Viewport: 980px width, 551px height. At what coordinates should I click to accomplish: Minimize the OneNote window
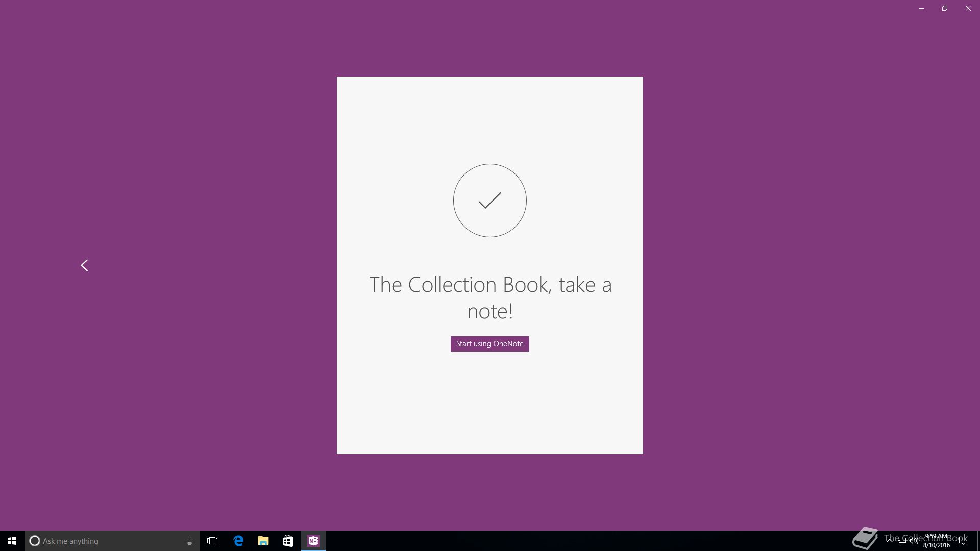(x=921, y=8)
